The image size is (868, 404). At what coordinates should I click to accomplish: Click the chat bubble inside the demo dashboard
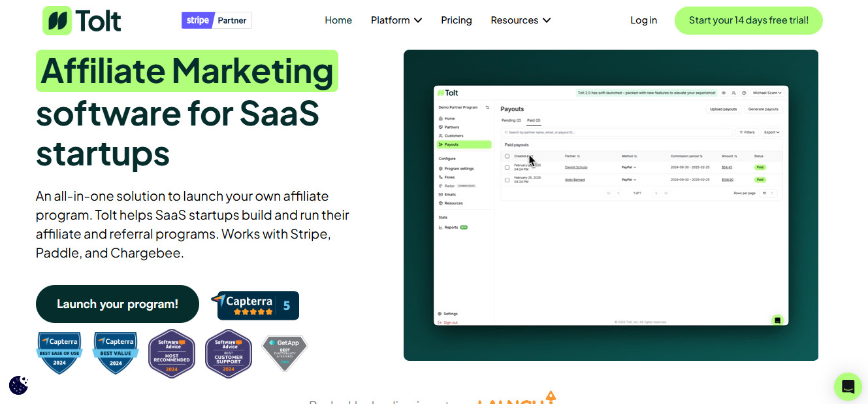[777, 320]
